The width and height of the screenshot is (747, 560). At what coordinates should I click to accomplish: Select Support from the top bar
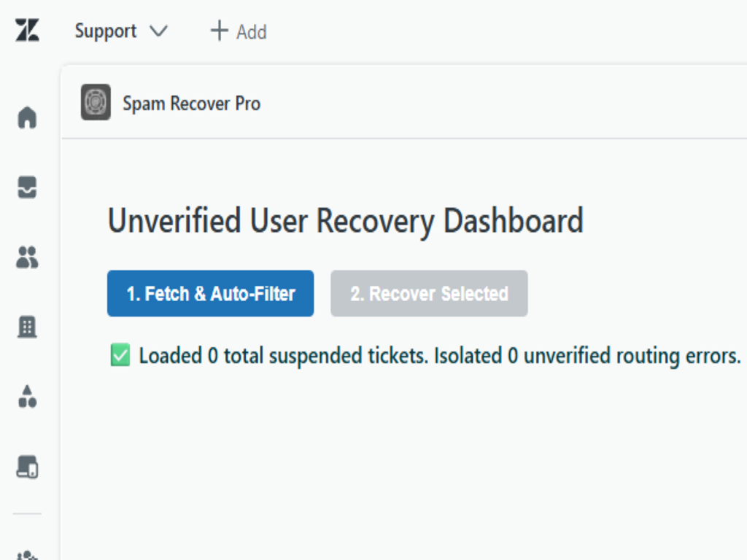105,31
